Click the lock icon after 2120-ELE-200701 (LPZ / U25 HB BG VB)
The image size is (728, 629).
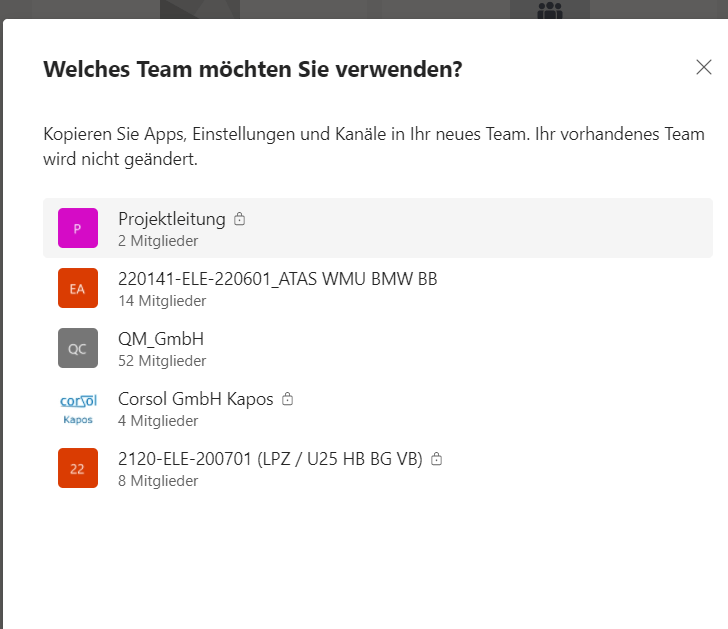[x=436, y=459]
